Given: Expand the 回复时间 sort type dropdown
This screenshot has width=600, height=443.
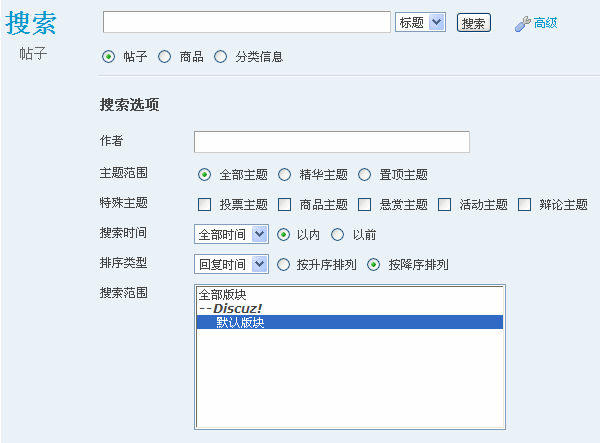Looking at the screenshot, I should 231,264.
